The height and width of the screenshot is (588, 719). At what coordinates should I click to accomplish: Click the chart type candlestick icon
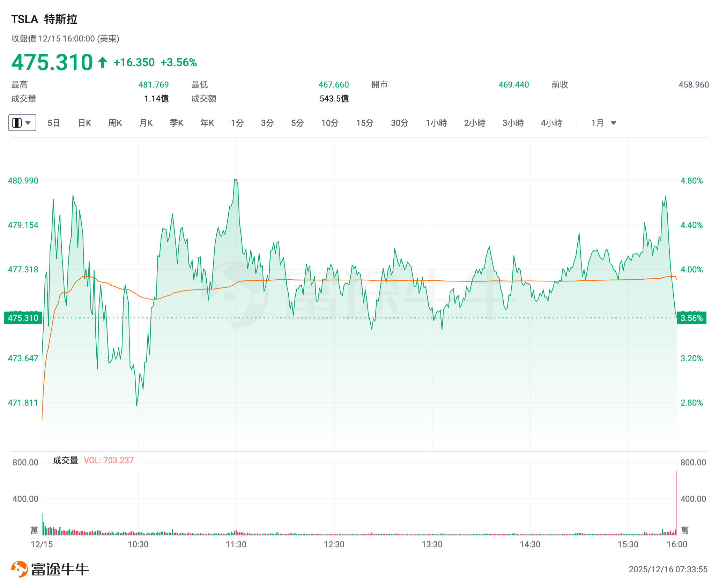coord(17,123)
